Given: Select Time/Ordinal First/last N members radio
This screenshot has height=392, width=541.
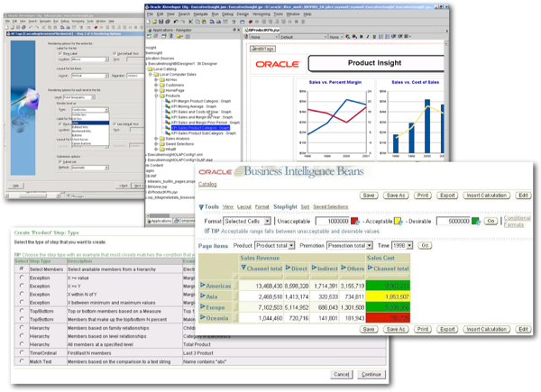Looking at the screenshot, I should coord(22,352).
